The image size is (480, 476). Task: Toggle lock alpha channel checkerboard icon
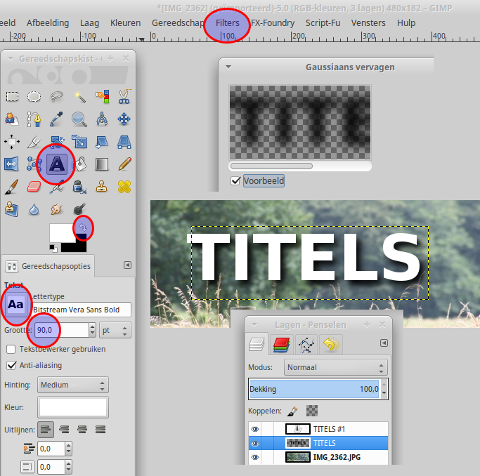point(312,411)
